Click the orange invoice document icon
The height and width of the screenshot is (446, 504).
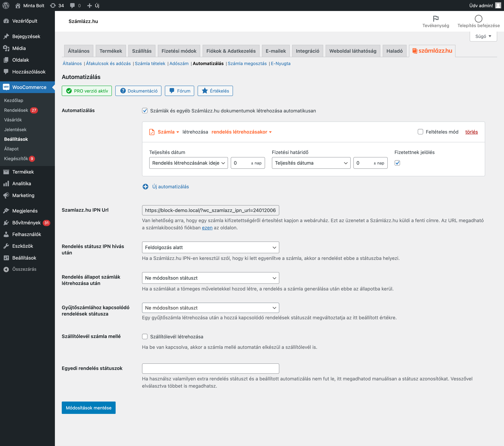152,132
